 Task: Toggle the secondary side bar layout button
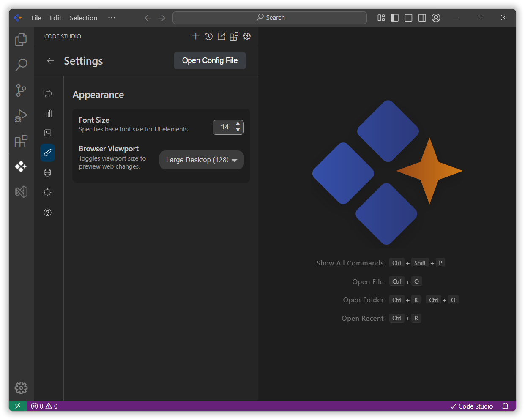coord(422,18)
